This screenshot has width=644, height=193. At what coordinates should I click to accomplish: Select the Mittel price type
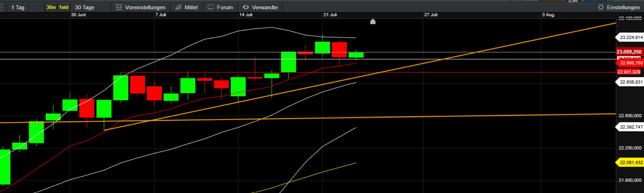(x=186, y=7)
